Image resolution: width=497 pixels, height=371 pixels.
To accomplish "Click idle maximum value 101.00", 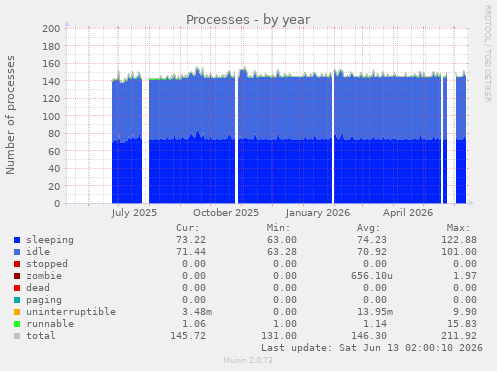I will click(459, 252).
